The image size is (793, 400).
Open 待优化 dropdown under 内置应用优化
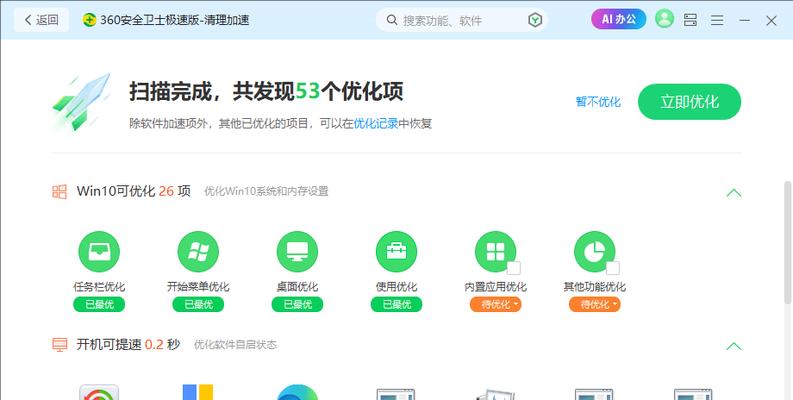tap(496, 304)
